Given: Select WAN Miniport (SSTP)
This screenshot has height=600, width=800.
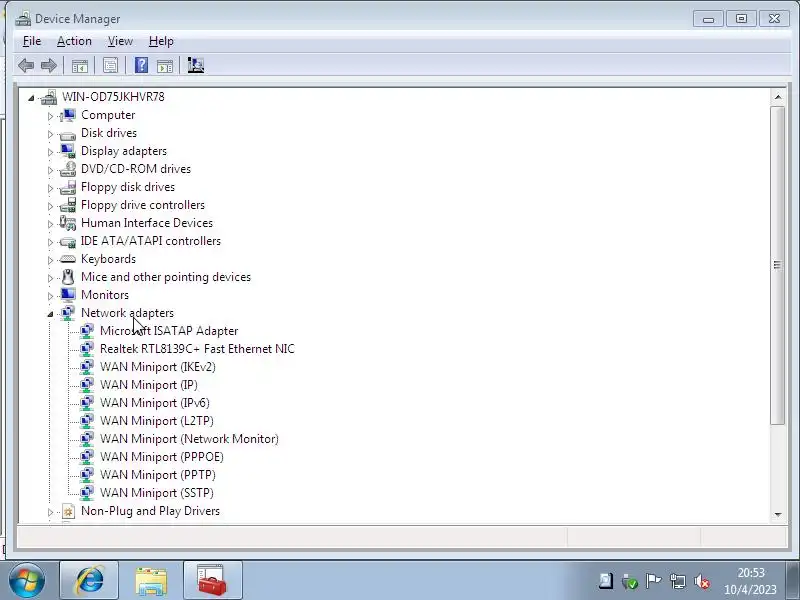Looking at the screenshot, I should (157, 493).
